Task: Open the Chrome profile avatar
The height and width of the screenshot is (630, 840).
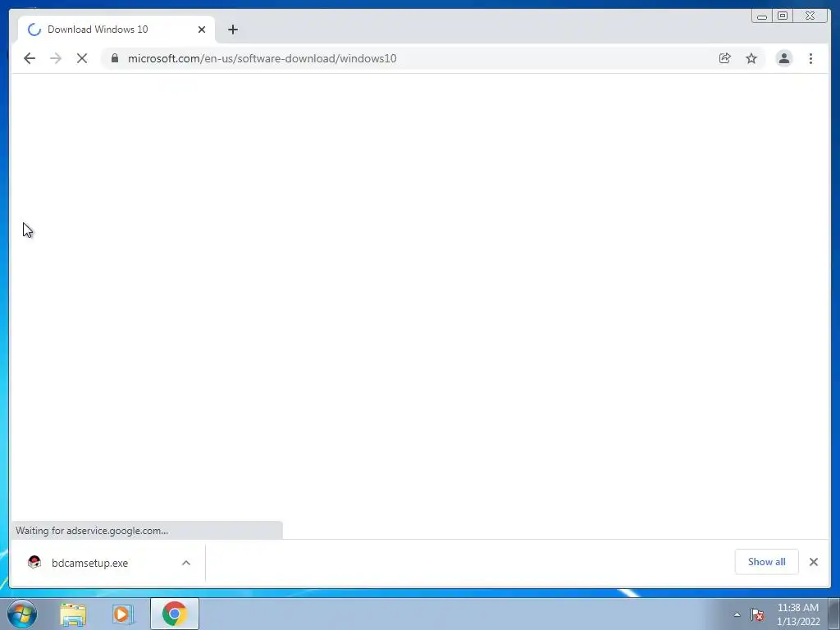Action: pyautogui.click(x=783, y=58)
